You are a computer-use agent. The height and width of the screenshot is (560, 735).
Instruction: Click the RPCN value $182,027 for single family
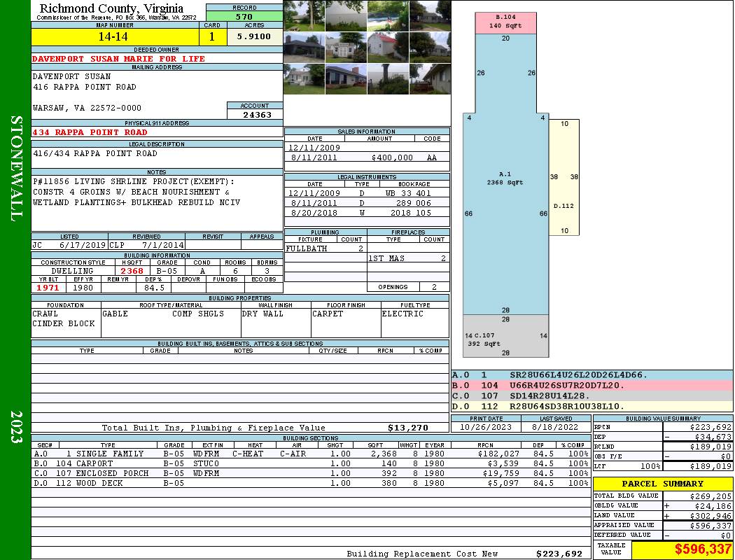pos(498,454)
